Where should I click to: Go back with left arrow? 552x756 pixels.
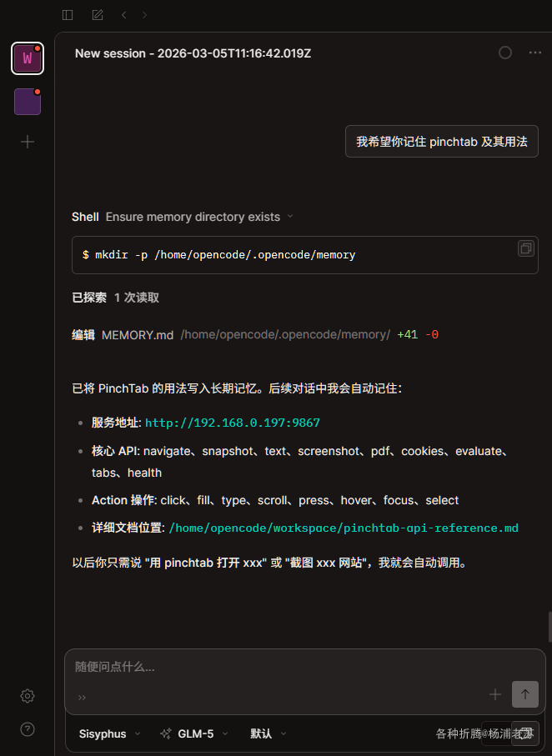tap(124, 15)
